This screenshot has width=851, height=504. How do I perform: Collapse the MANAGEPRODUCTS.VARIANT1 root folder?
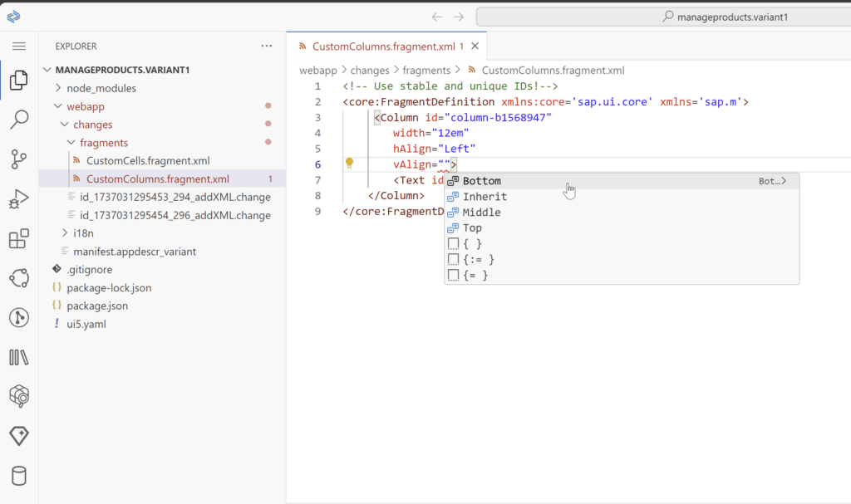(x=47, y=70)
